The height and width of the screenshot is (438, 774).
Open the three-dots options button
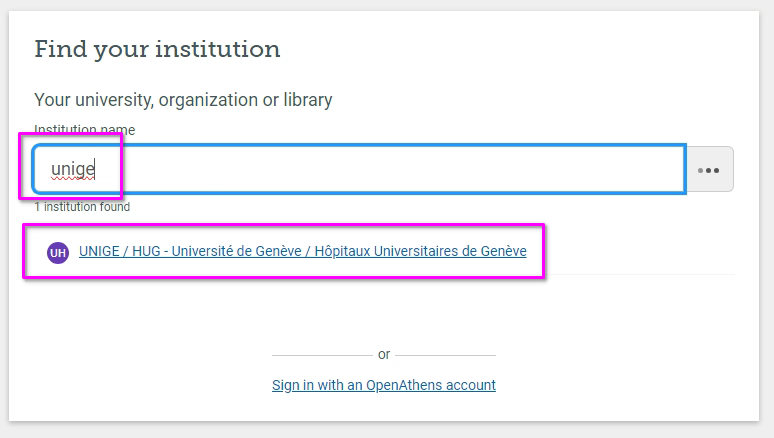pos(709,169)
